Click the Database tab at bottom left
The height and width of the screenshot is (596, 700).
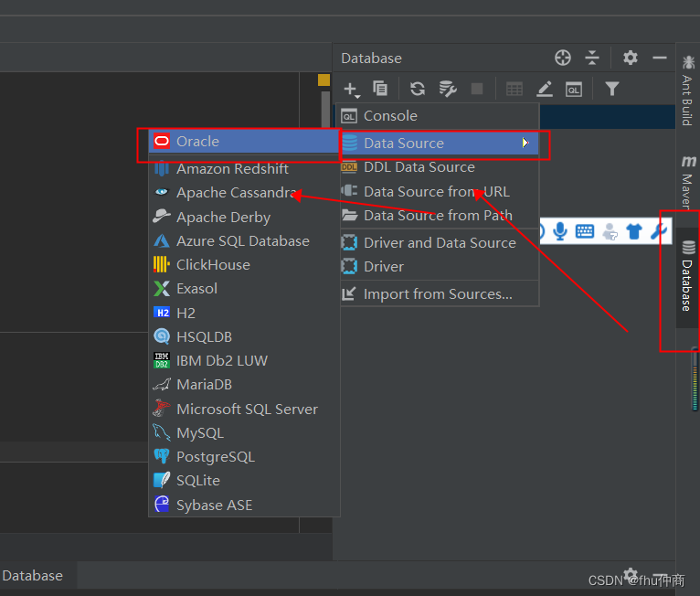(33, 576)
